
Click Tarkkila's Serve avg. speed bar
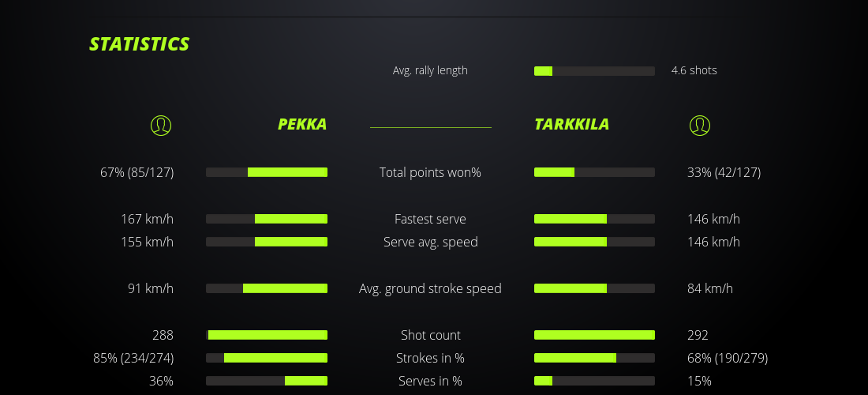[x=594, y=242]
